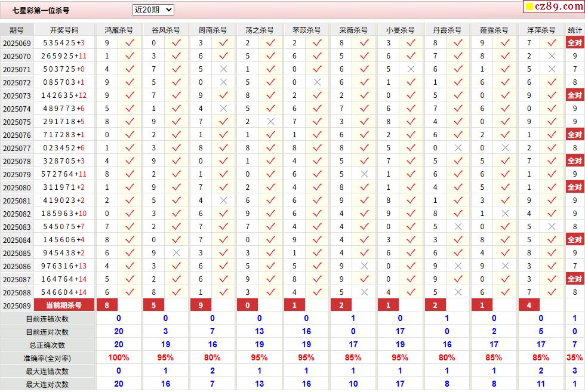Click current-period kill number 4 under 浮萍杀号
Image resolution: width=585 pixels, height=392 pixels.
click(x=529, y=305)
